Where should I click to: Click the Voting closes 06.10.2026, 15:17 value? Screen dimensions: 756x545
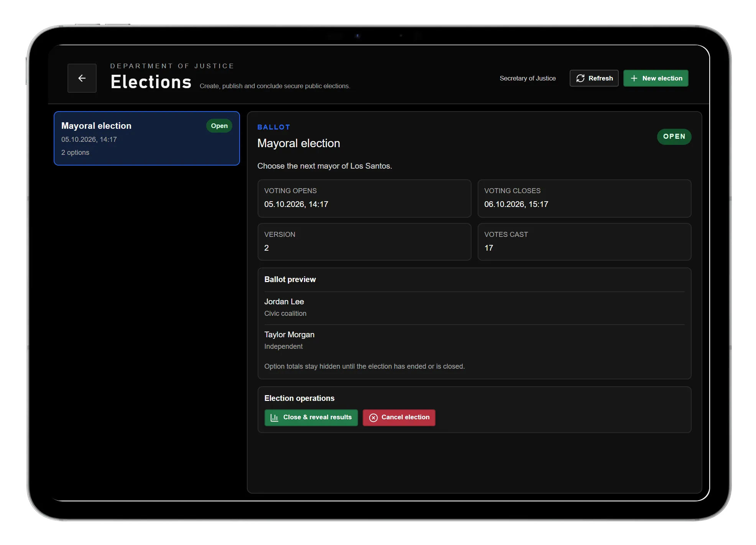click(516, 204)
